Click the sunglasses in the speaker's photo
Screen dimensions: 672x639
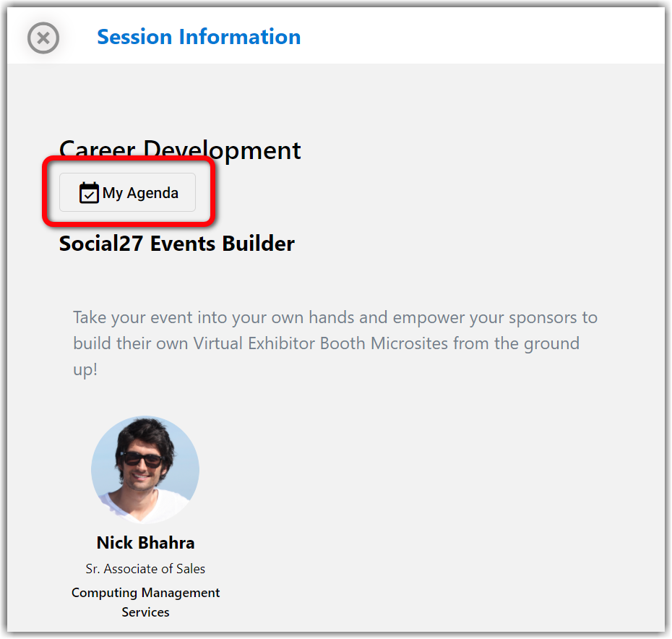click(x=142, y=458)
